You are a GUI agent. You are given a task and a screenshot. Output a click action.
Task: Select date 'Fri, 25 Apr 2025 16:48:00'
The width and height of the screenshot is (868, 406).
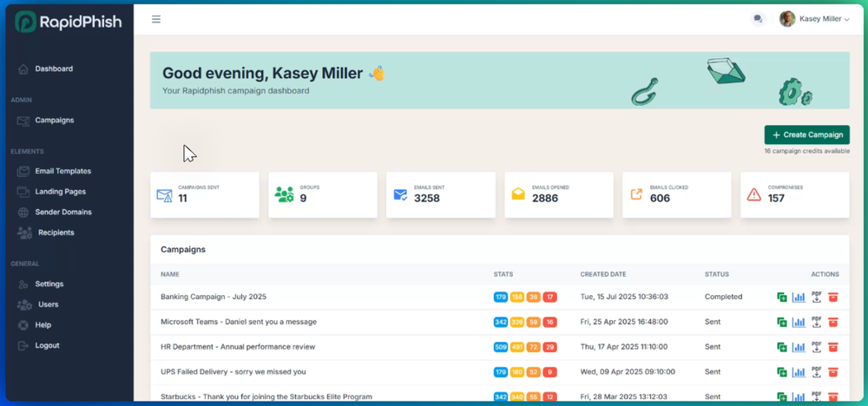click(624, 321)
